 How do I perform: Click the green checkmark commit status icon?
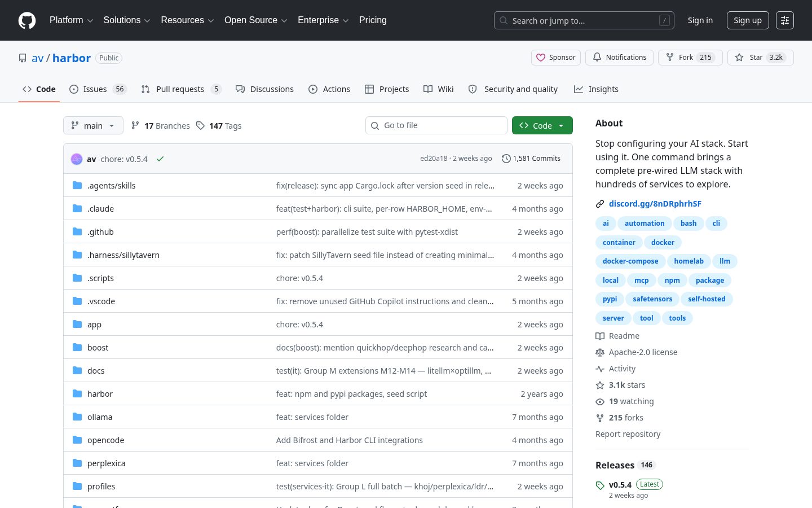pyautogui.click(x=160, y=159)
